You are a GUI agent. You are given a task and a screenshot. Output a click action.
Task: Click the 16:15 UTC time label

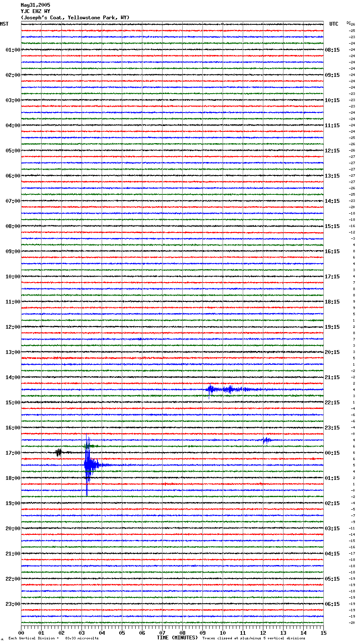tap(332, 251)
